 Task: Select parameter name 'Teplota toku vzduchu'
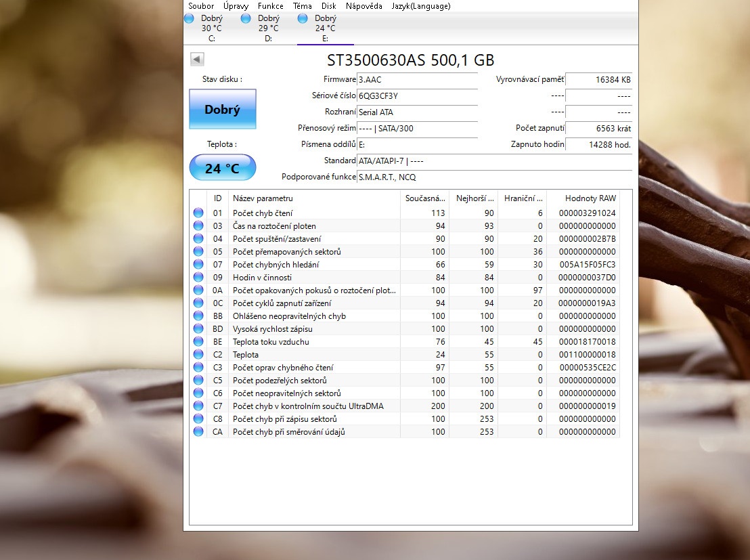point(271,342)
